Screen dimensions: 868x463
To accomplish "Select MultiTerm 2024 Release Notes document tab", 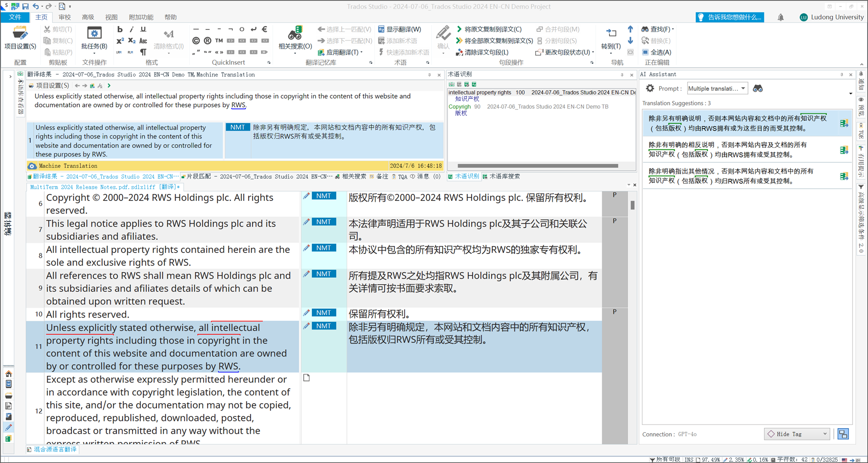I will point(105,187).
